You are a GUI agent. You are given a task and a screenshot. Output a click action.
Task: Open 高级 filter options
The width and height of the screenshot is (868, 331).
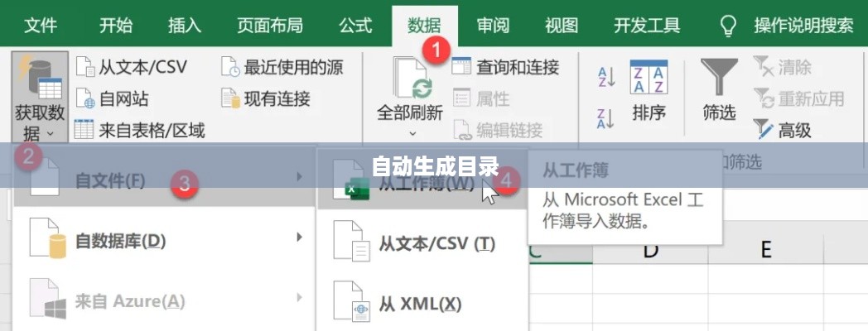[x=782, y=131]
